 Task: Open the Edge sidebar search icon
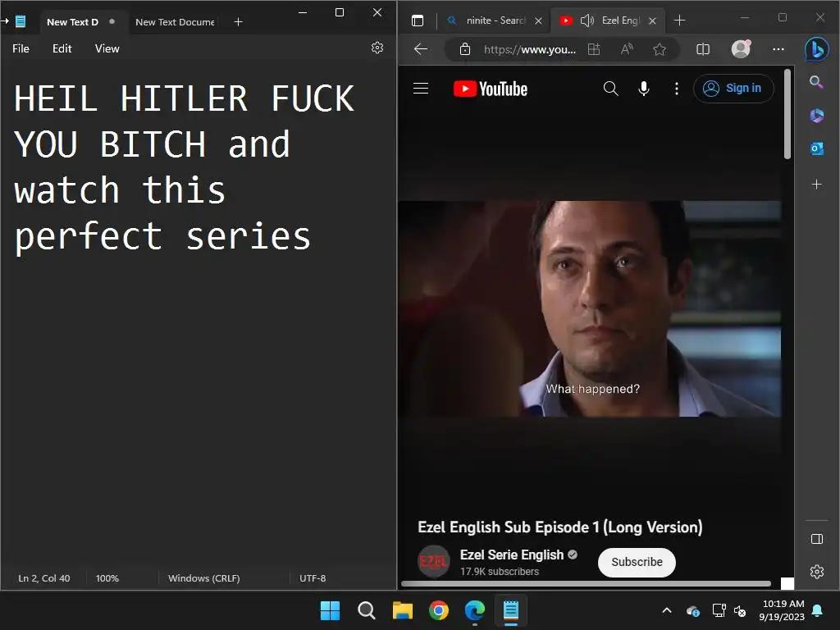click(816, 82)
